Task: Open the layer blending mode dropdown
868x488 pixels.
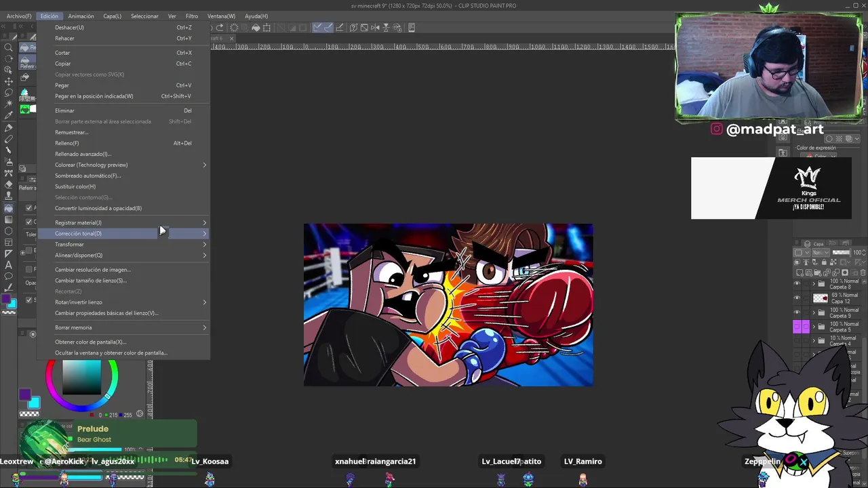Action: tap(821, 253)
